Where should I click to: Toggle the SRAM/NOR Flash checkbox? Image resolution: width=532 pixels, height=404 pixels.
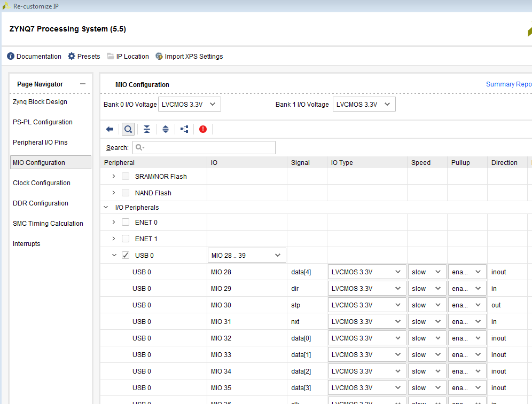point(126,176)
